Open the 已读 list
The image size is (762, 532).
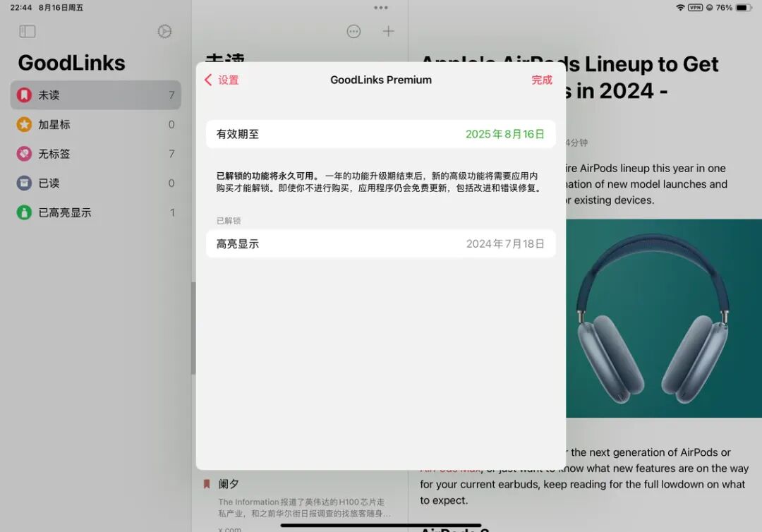click(x=96, y=183)
